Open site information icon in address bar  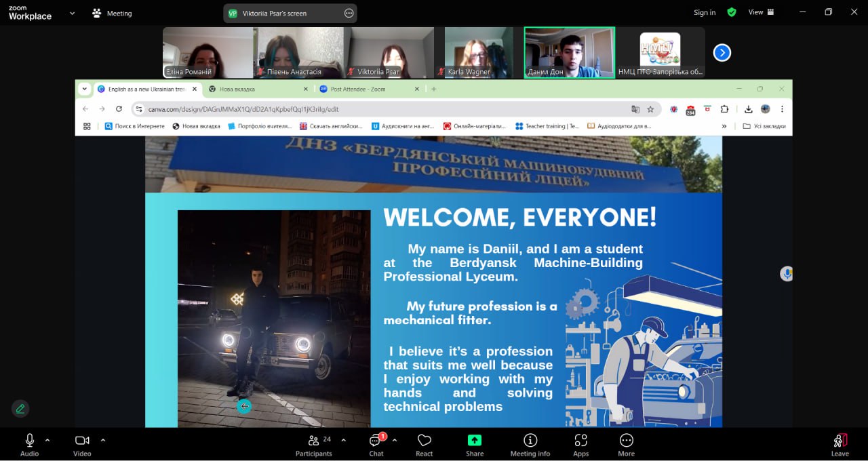click(139, 109)
